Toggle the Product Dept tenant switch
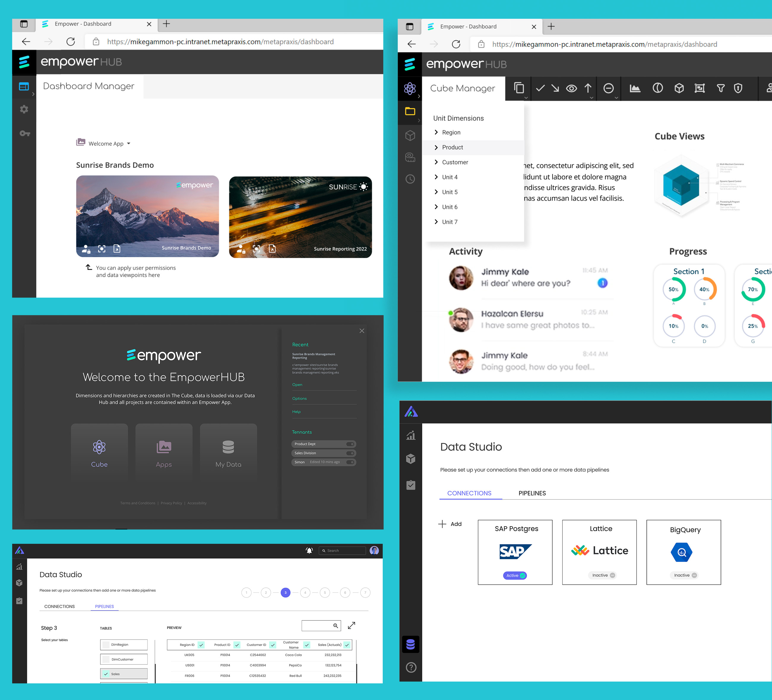Image resolution: width=772 pixels, height=700 pixels. (350, 444)
